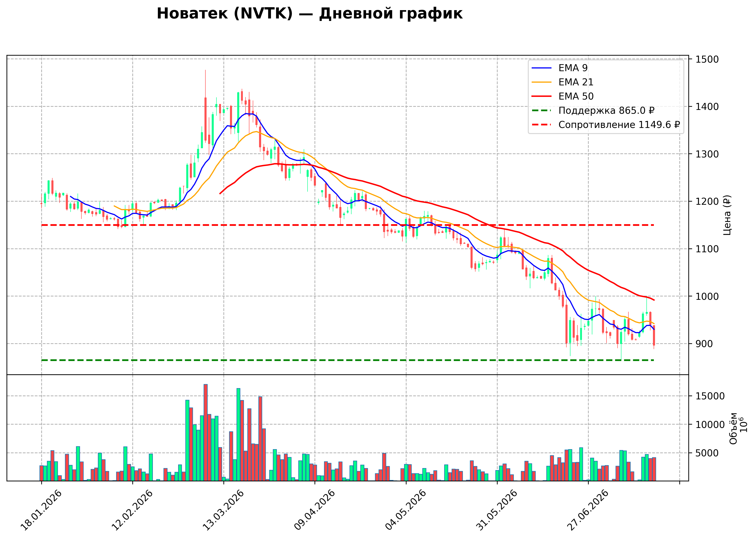Image resolution: width=756 pixels, height=539 pixels.
Task: Click the blue EMA 9 line swatch
Action: tap(541, 68)
